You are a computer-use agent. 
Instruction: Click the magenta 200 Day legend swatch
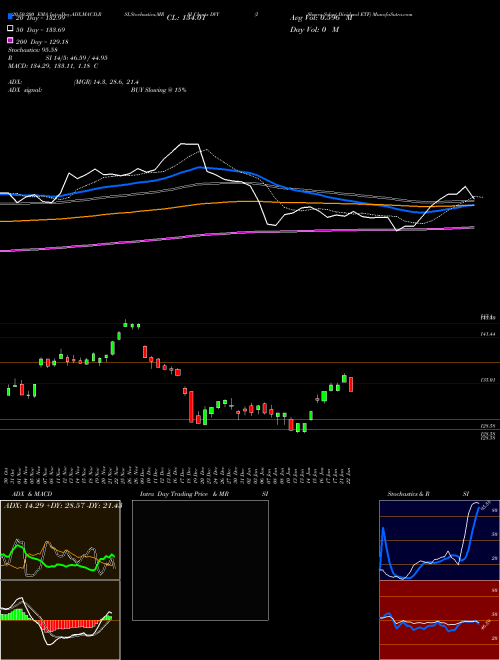(x=10, y=40)
